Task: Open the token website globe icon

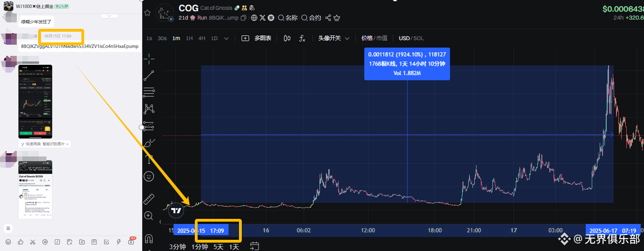Action: [x=254, y=18]
